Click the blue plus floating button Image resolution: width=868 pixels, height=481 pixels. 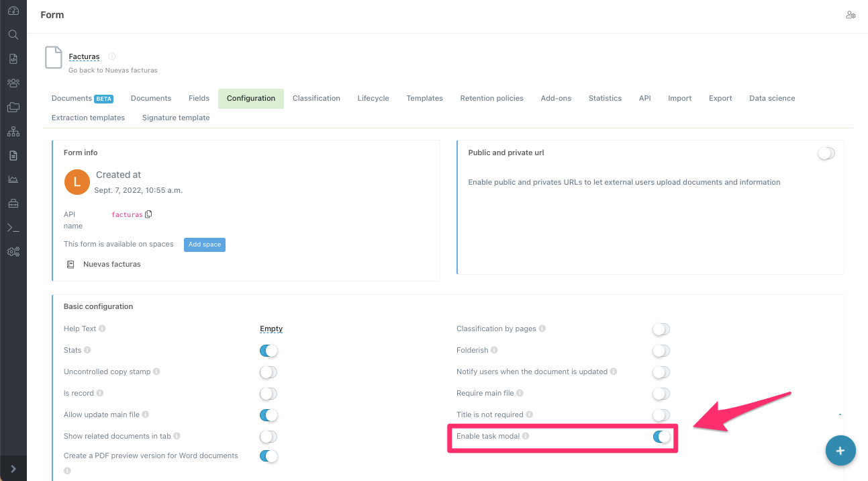pyautogui.click(x=840, y=450)
